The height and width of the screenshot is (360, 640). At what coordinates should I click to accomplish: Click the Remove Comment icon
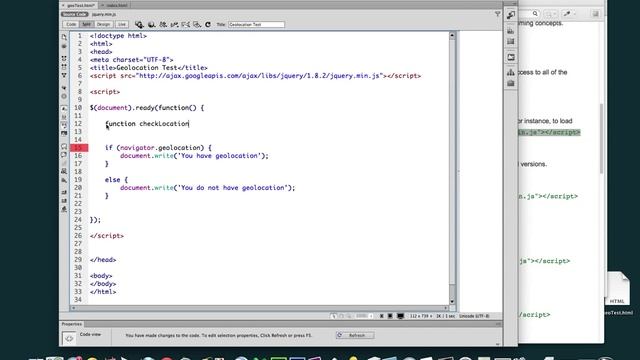[64, 155]
